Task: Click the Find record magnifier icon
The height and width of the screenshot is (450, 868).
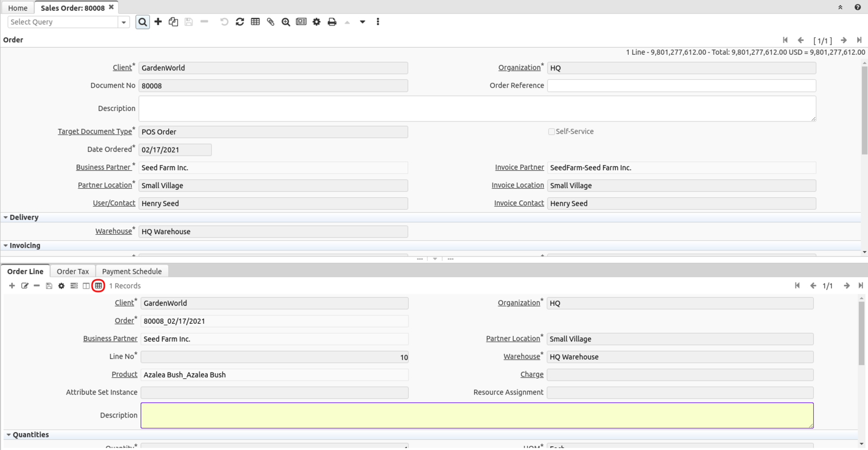Action: [x=143, y=22]
